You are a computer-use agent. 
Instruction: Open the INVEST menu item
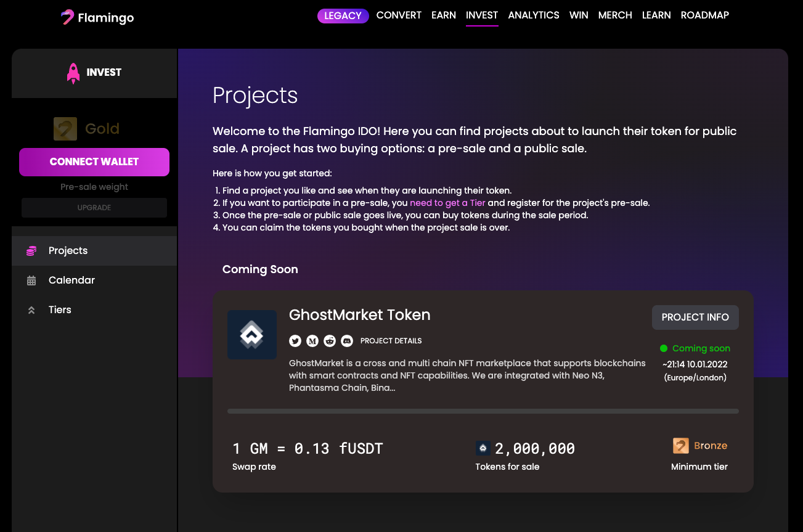[x=482, y=15]
